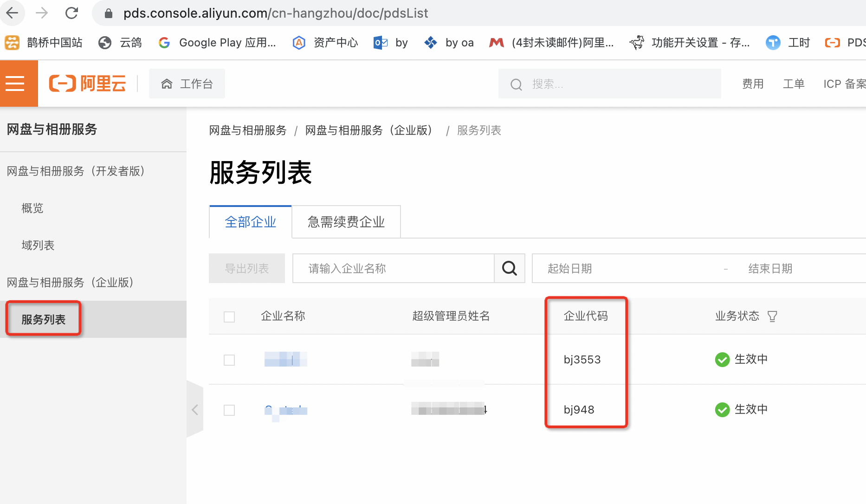The width and height of the screenshot is (866, 504).
Task: Click the 导出列表 button
Action: pyautogui.click(x=247, y=268)
